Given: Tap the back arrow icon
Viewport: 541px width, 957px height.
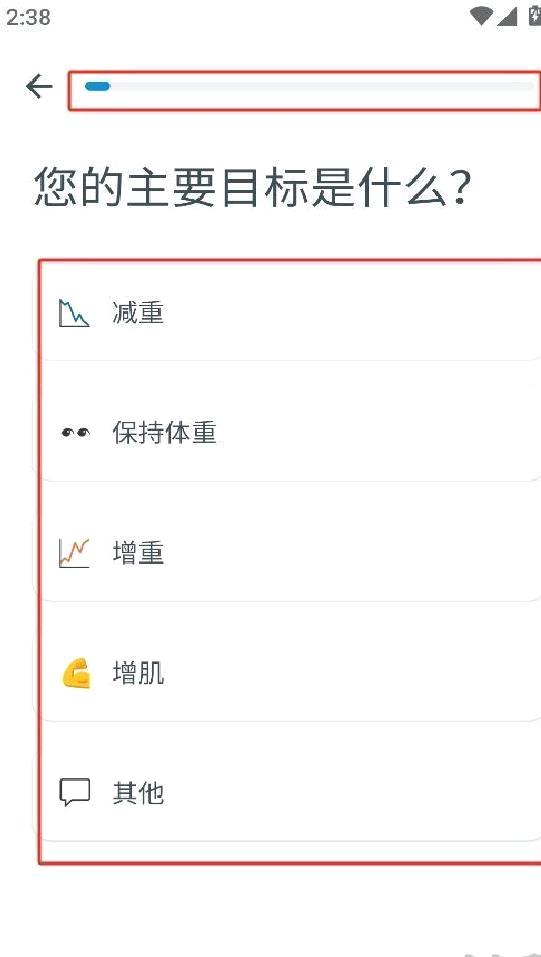Looking at the screenshot, I should click(39, 87).
